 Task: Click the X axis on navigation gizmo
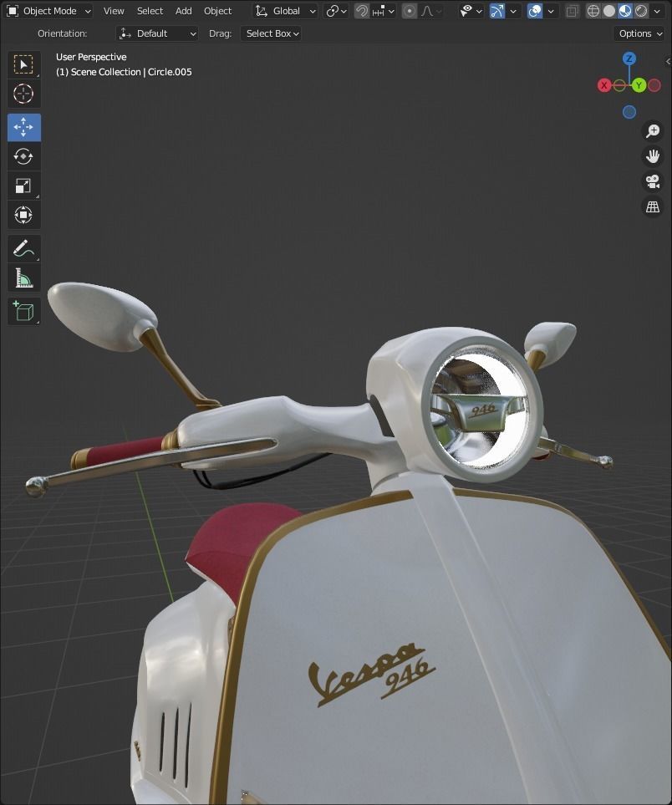point(604,85)
